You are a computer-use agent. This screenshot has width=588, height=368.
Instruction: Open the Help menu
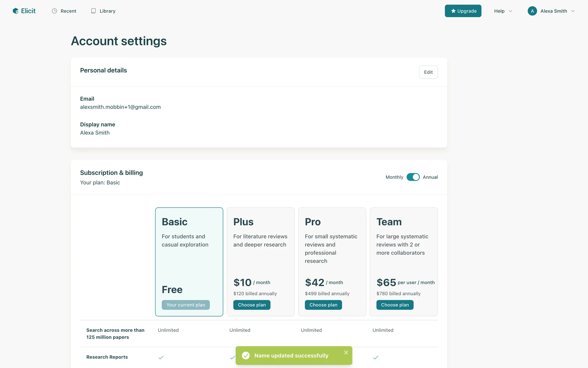click(499, 11)
